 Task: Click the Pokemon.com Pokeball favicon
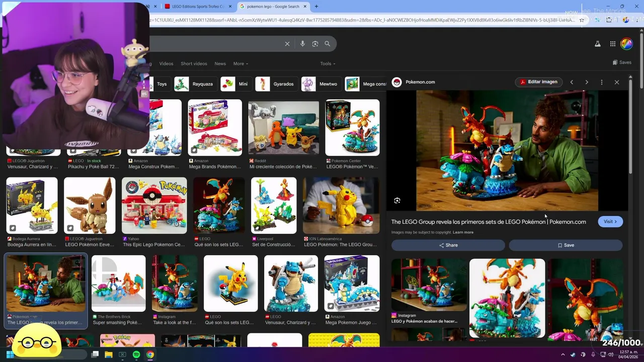pyautogui.click(x=396, y=82)
